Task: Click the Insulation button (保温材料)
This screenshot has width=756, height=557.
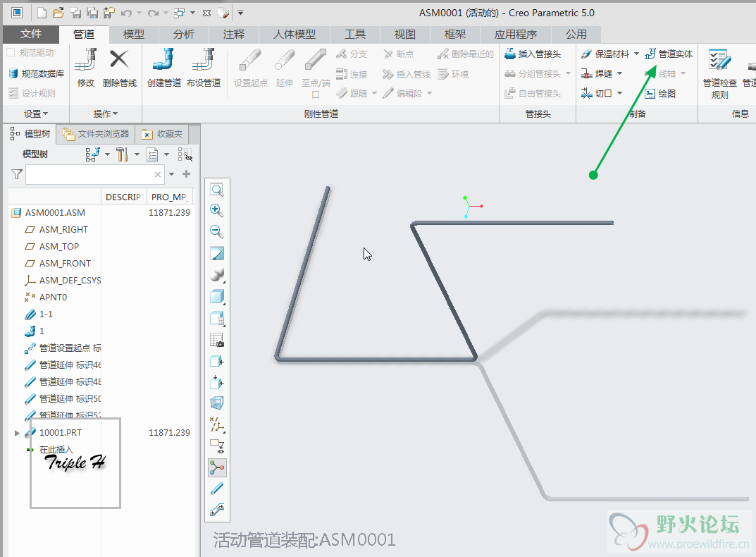Action: pyautogui.click(x=605, y=54)
